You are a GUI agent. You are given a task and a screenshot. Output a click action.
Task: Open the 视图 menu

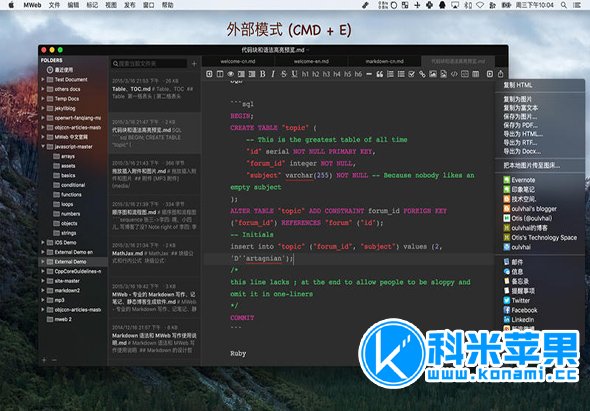(x=111, y=5)
